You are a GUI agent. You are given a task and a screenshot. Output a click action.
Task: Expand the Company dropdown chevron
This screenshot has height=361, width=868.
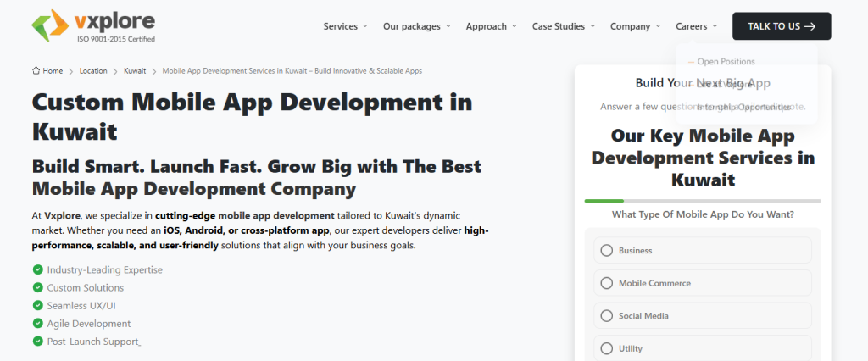(658, 26)
